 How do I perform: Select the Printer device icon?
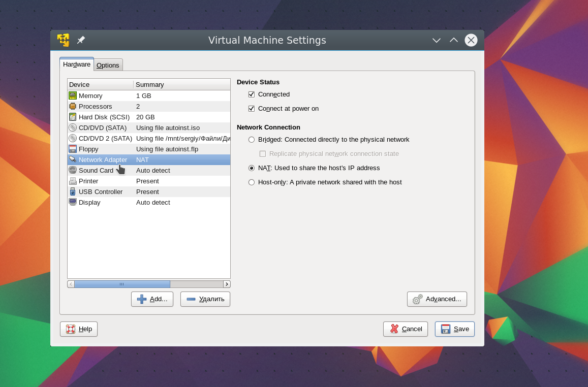(73, 181)
